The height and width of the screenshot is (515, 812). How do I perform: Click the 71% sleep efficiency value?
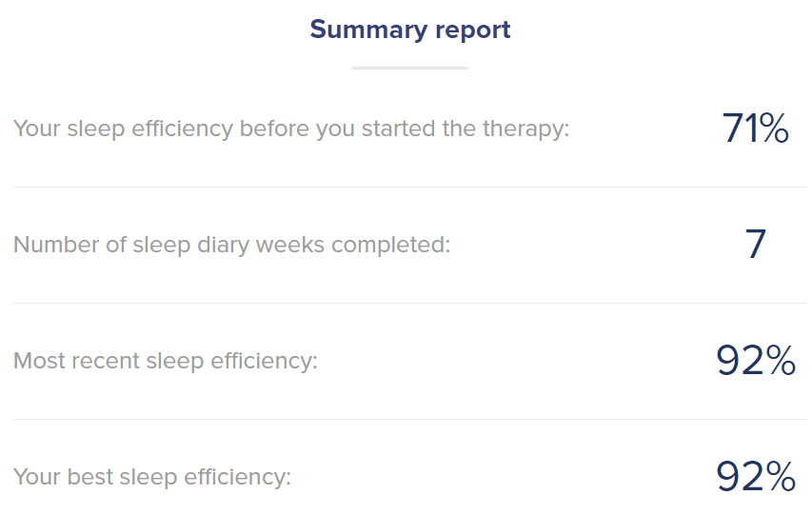tap(755, 129)
